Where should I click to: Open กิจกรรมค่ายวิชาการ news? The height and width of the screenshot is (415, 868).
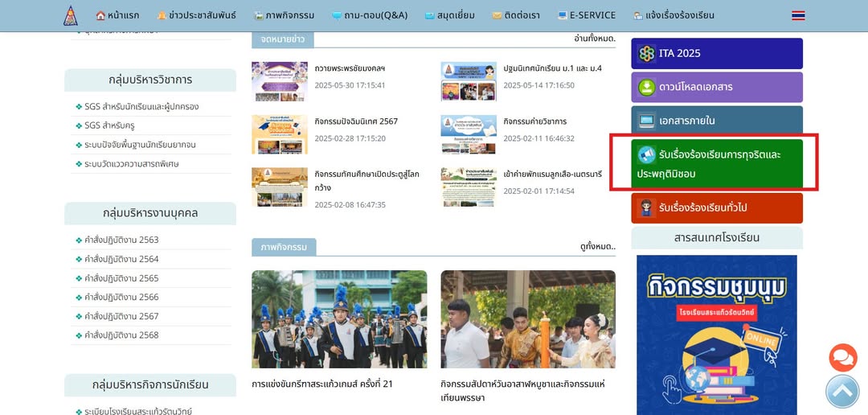[x=534, y=121]
